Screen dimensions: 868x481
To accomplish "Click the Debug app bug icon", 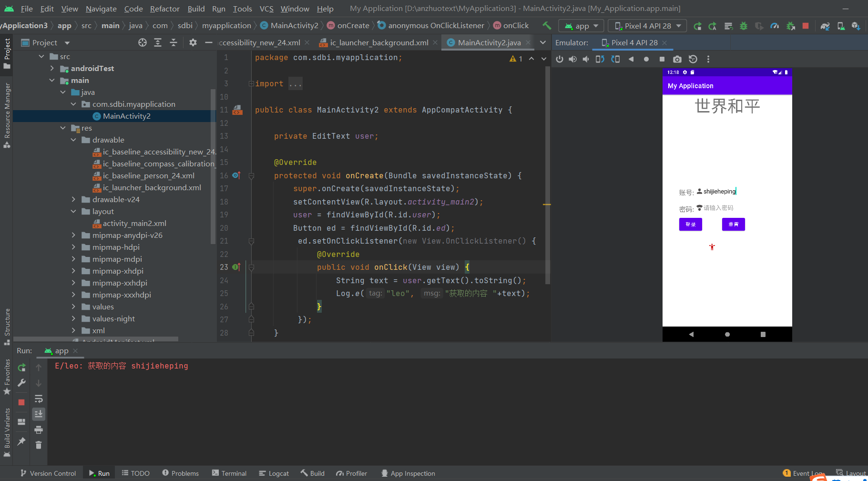I will pyautogui.click(x=743, y=26).
